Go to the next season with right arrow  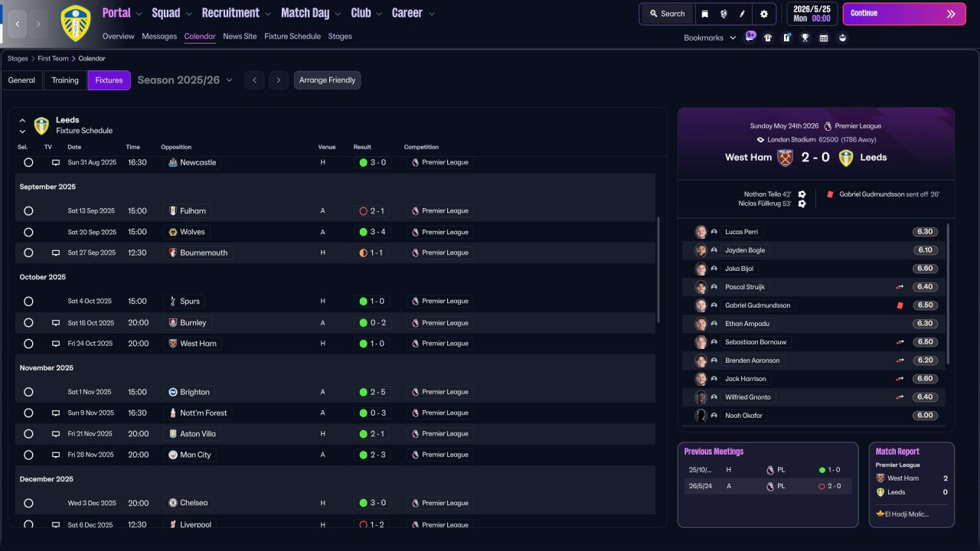click(x=279, y=80)
